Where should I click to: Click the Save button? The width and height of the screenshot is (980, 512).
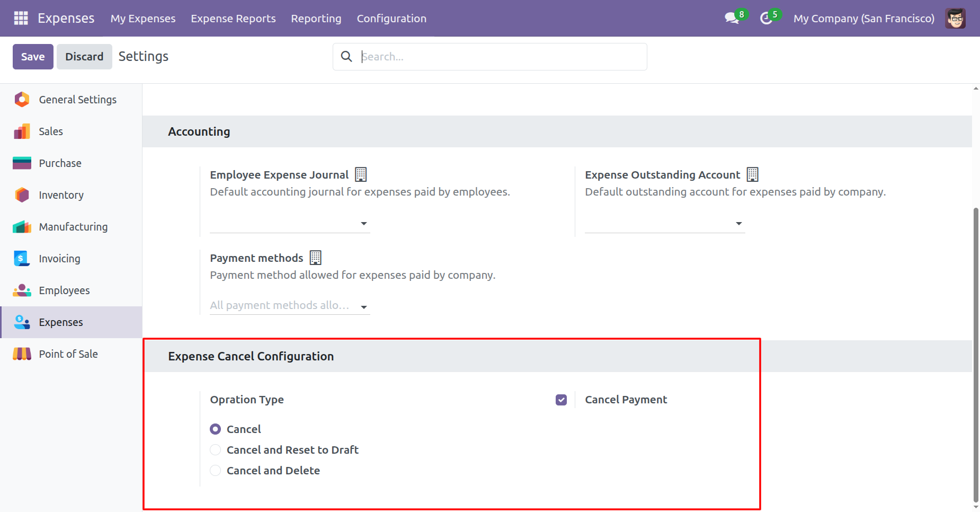tap(33, 57)
